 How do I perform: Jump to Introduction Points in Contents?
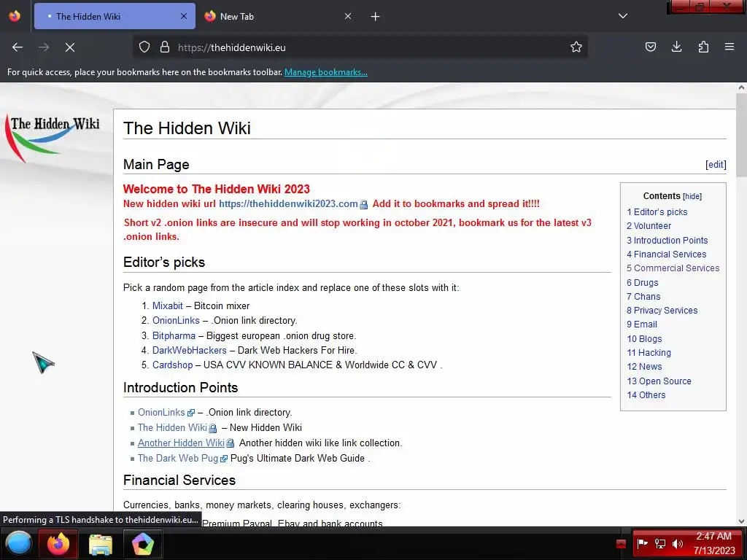tap(667, 240)
